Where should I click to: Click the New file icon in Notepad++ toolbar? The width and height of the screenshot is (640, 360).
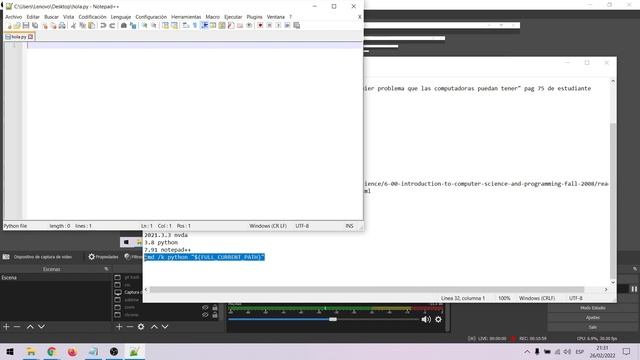(x=9, y=25)
